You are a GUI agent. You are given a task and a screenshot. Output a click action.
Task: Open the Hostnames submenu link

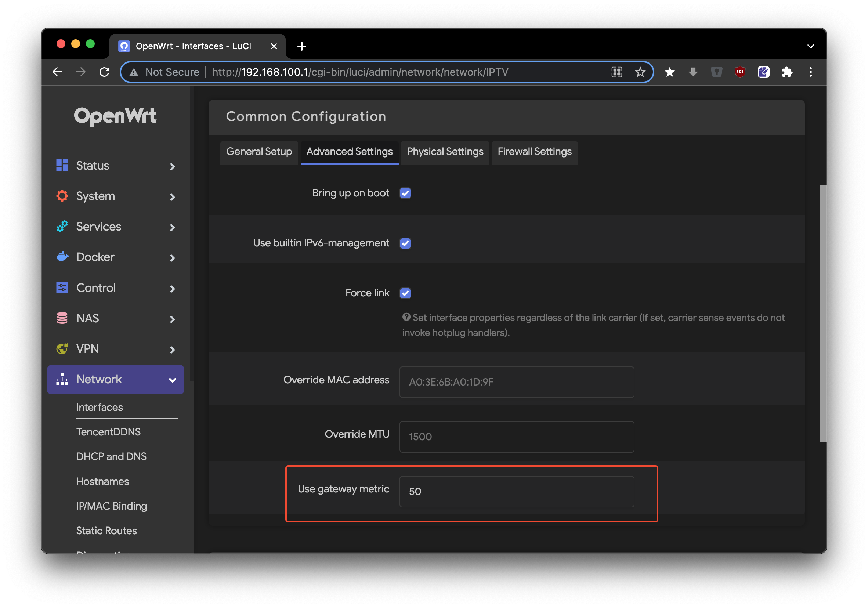pos(102,481)
